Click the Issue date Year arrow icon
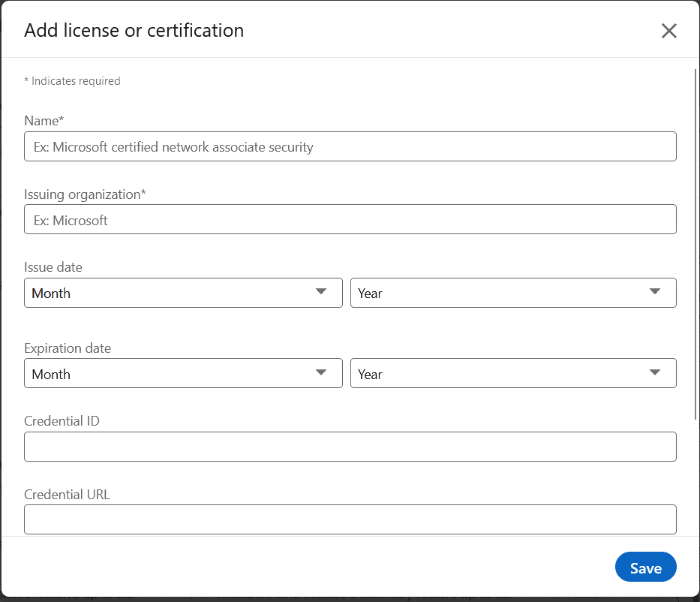This screenshot has height=602, width=700. click(655, 292)
